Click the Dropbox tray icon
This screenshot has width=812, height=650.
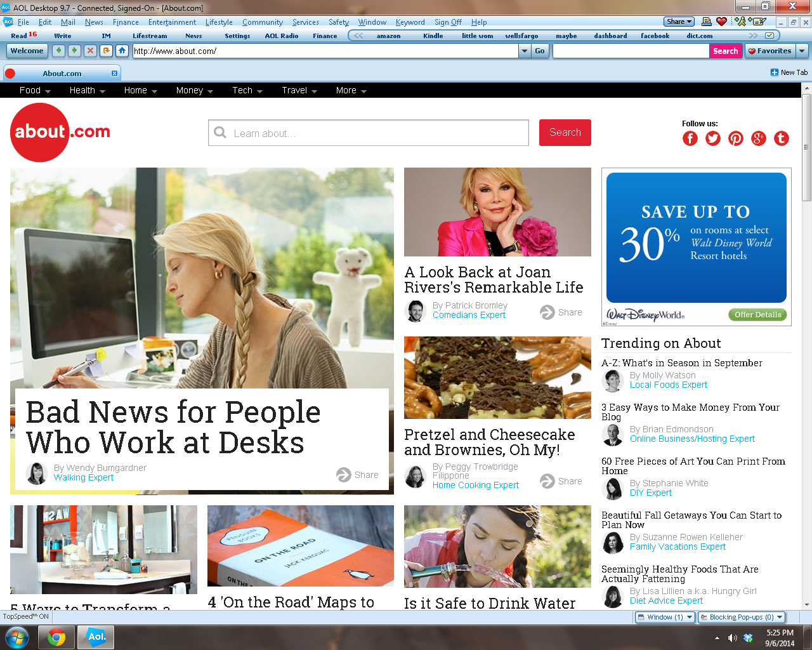tap(748, 638)
